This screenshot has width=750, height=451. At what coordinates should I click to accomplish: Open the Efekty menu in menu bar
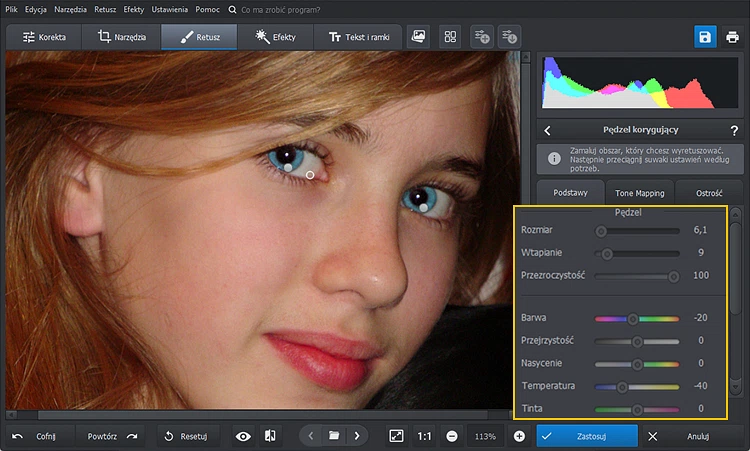point(133,10)
